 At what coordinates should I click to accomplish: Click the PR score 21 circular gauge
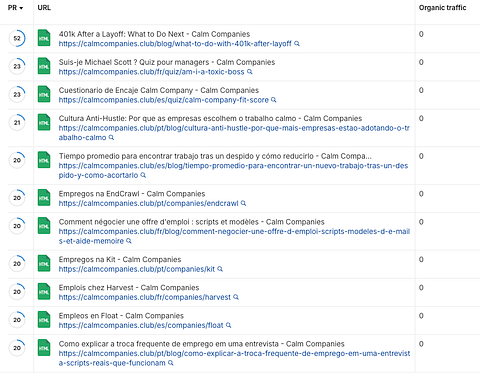17,122
